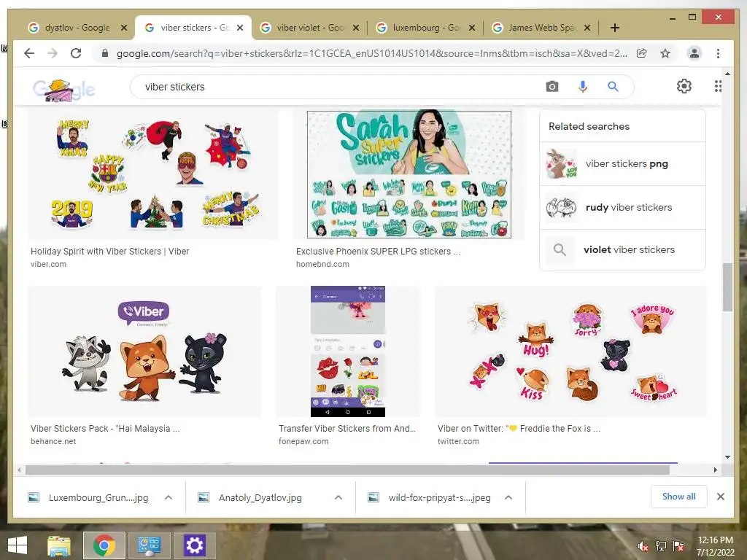The width and height of the screenshot is (747, 560).
Task: Close the viber stickers tab
Action: (240, 28)
